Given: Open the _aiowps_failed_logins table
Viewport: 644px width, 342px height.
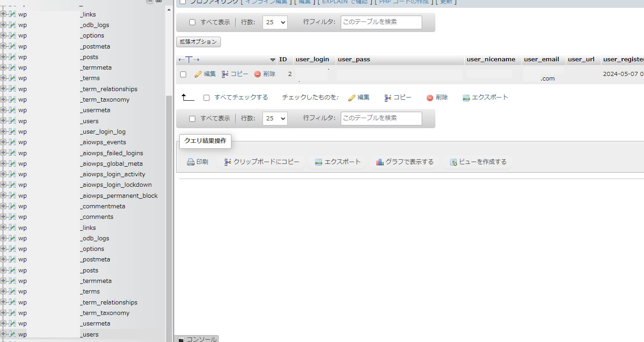Looking at the screenshot, I should coord(80,153).
